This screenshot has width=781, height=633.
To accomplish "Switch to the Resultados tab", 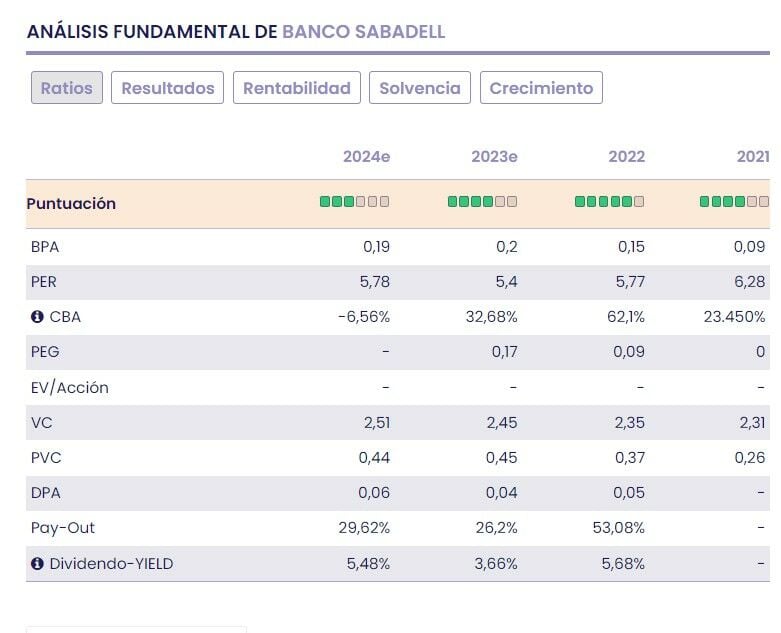I will [168, 88].
